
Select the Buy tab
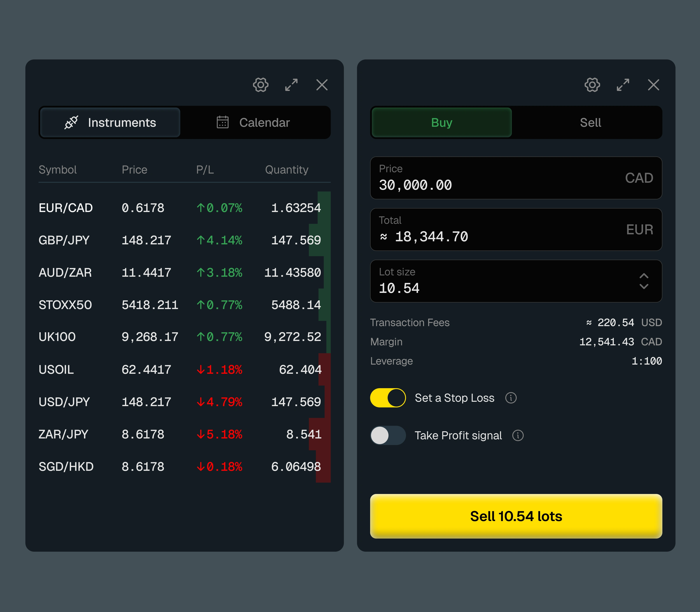tap(441, 123)
